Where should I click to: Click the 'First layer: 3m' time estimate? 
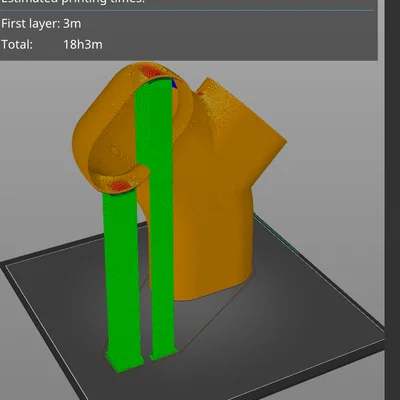click(x=41, y=24)
